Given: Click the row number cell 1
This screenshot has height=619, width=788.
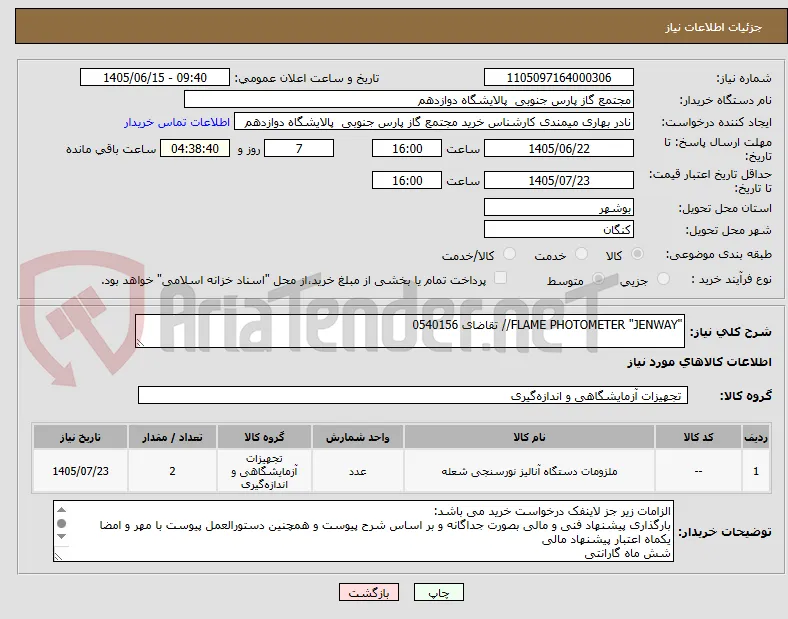Looking at the screenshot, I should pos(756,471).
